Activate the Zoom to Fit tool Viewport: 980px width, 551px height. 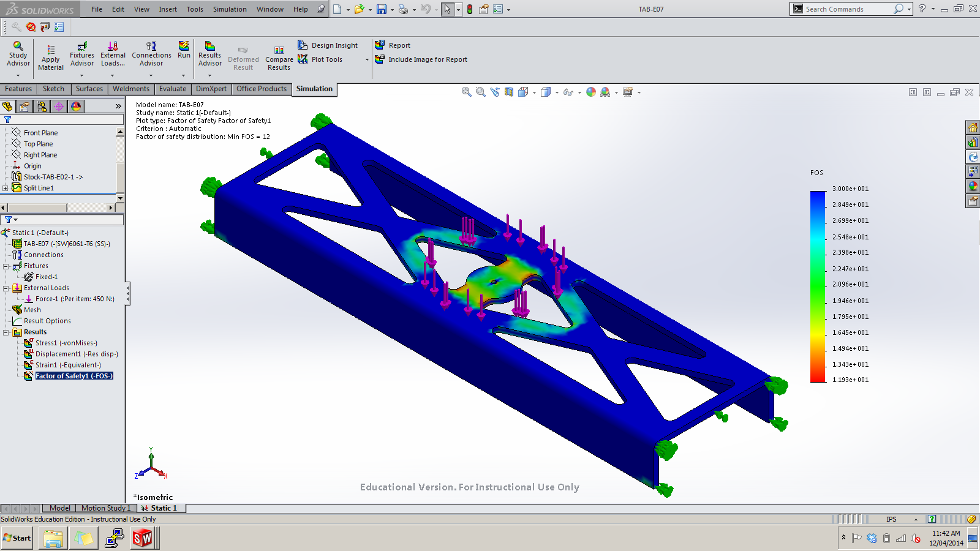[x=466, y=92]
